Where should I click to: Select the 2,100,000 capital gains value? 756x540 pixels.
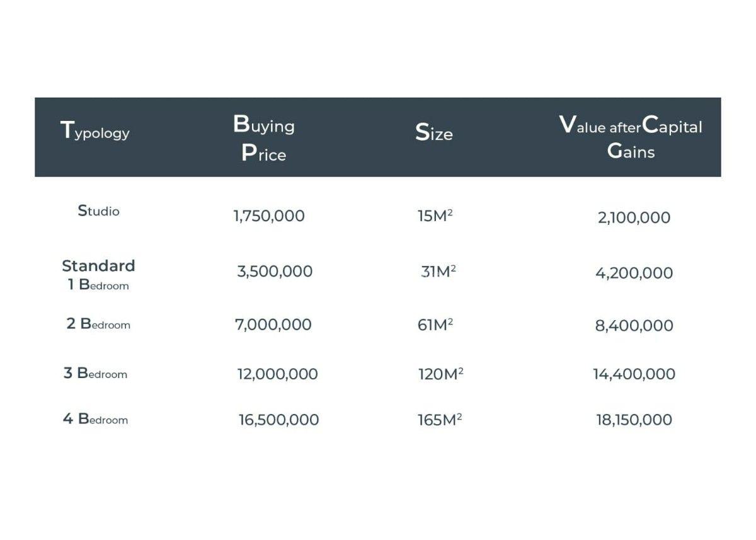pos(634,218)
